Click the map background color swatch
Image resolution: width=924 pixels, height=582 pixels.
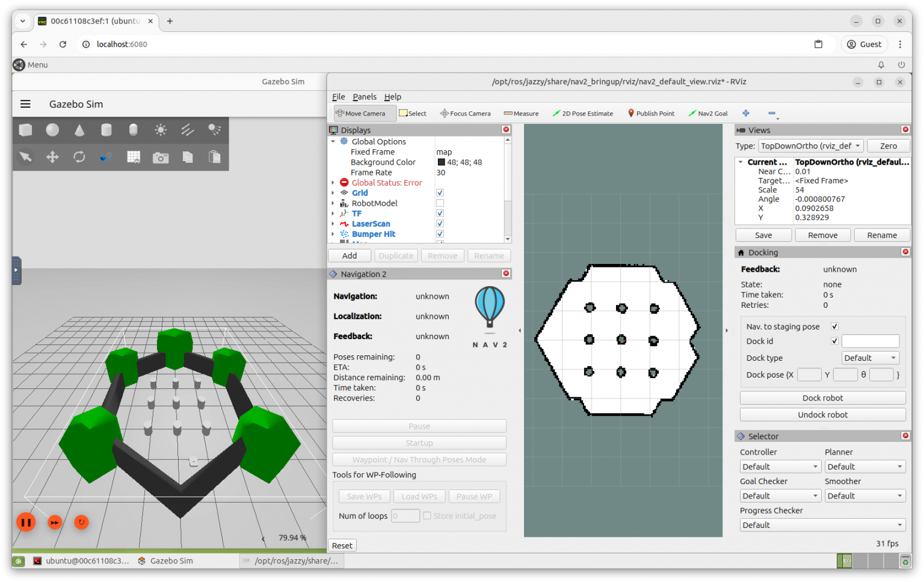coord(442,162)
